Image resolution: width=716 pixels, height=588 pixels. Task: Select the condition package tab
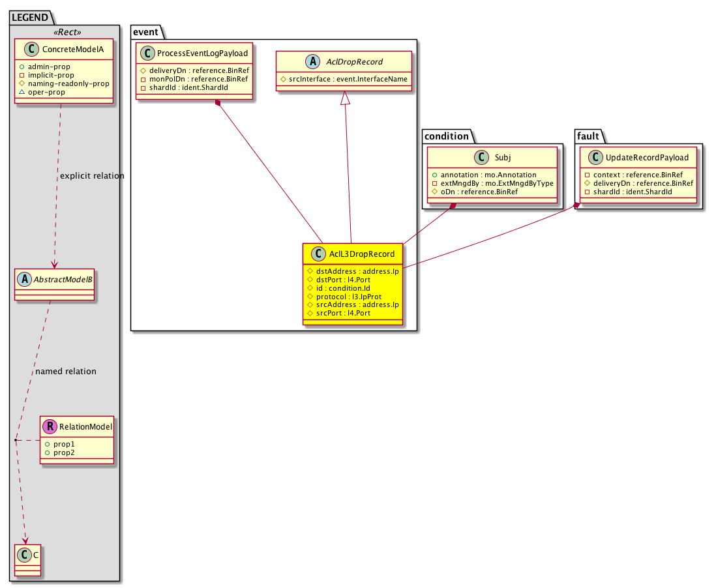pos(446,136)
